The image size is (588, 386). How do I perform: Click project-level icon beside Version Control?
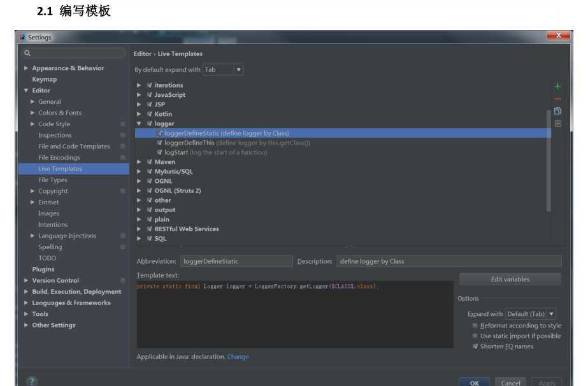click(122, 280)
